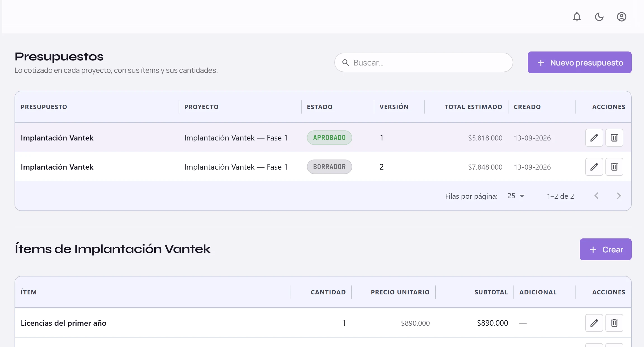644x347 pixels.
Task: Sort items by the Precio Unitario header
Action: point(400,292)
